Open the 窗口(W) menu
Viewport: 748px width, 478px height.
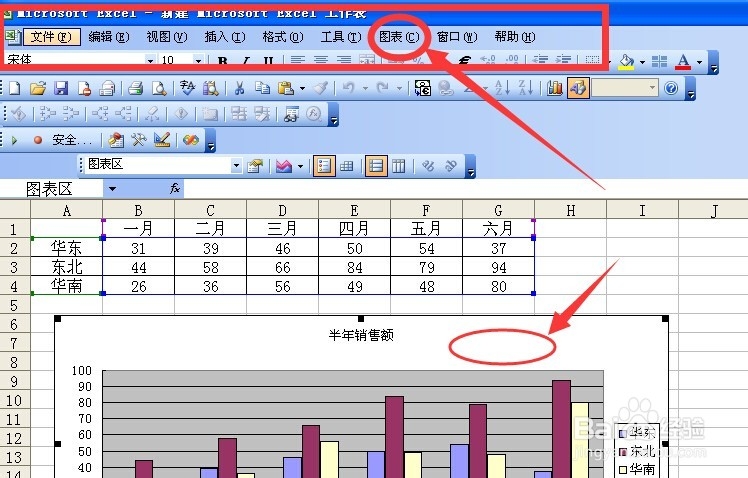[457, 37]
